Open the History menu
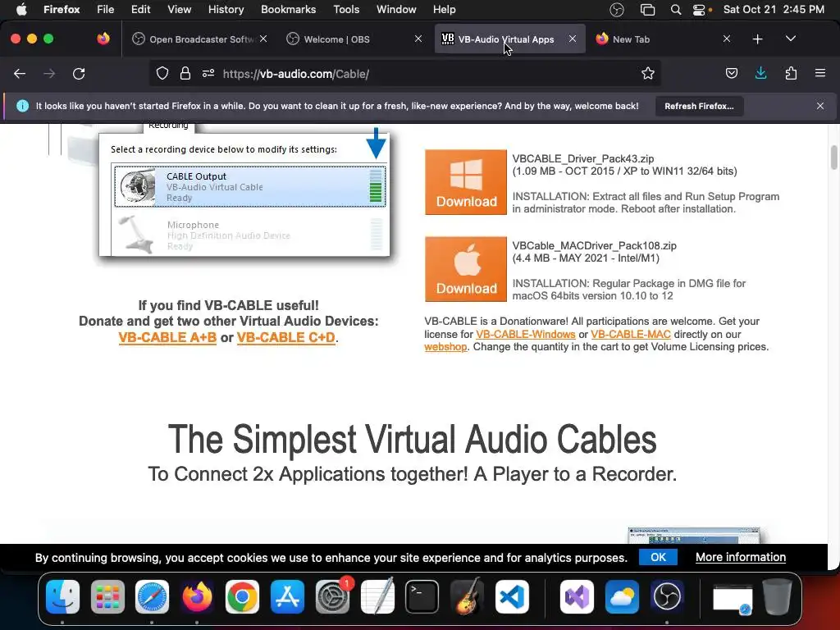This screenshot has width=840, height=630. click(226, 10)
